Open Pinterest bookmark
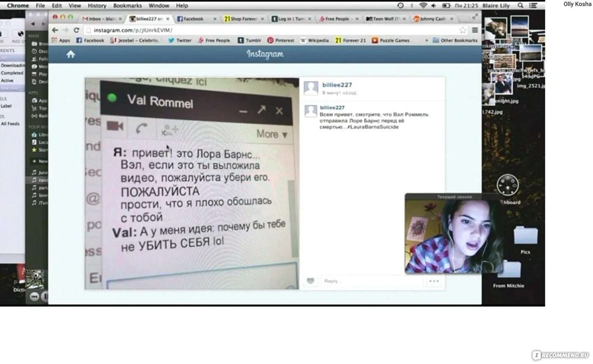Image resolution: width=593 pixels, height=364 pixels. point(281,40)
